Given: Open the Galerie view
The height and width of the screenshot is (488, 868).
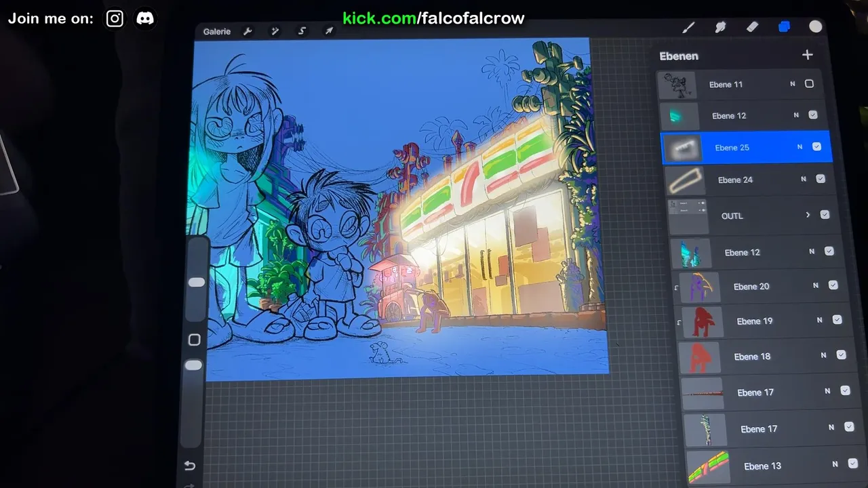Looking at the screenshot, I should click(x=217, y=31).
